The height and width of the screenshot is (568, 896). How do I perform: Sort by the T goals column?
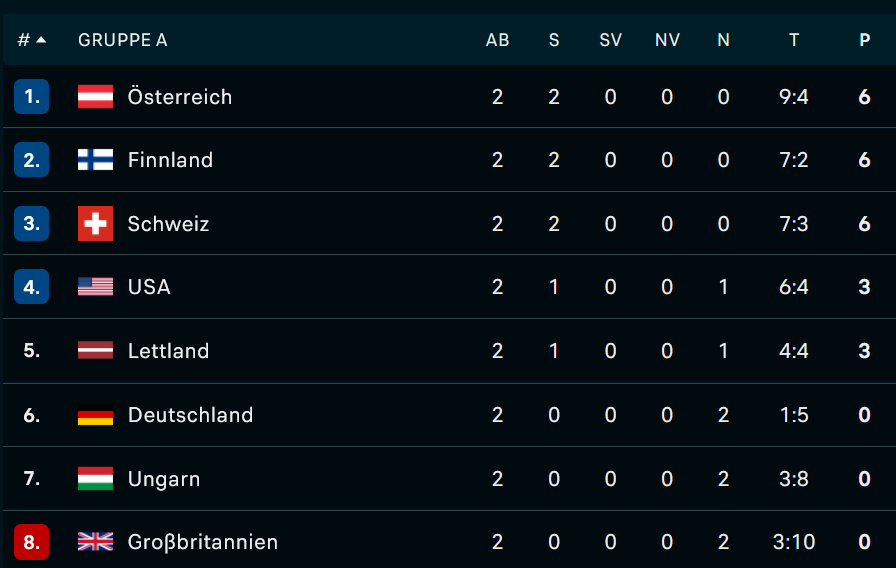(794, 40)
